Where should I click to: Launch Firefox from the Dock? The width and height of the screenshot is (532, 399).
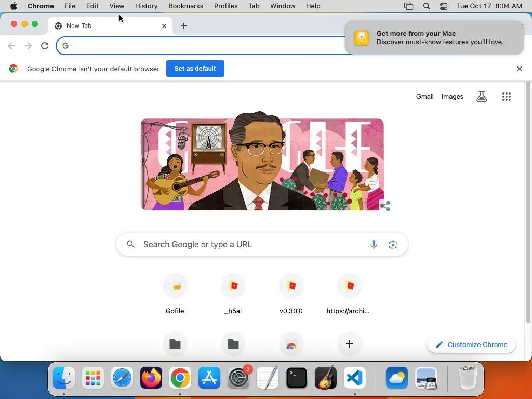point(151,378)
